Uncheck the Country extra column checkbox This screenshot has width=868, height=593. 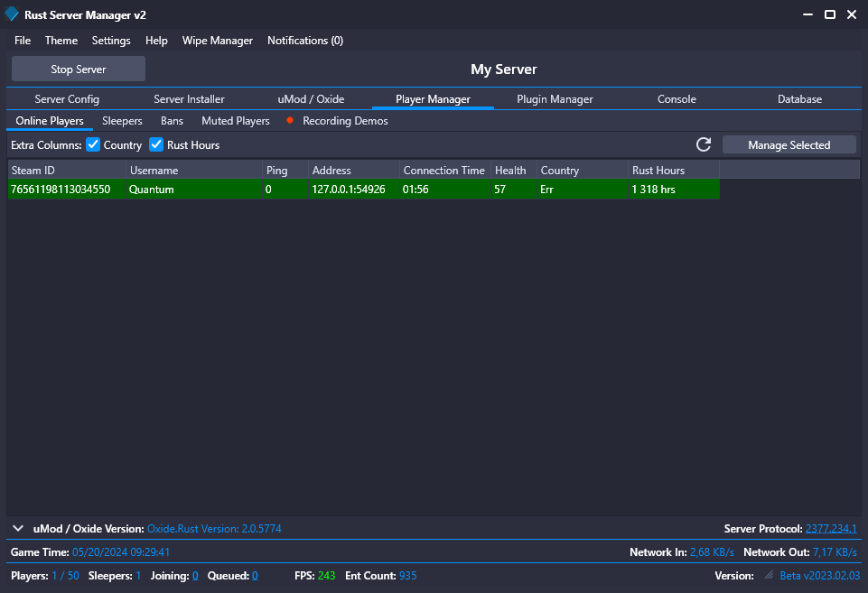[x=93, y=145]
